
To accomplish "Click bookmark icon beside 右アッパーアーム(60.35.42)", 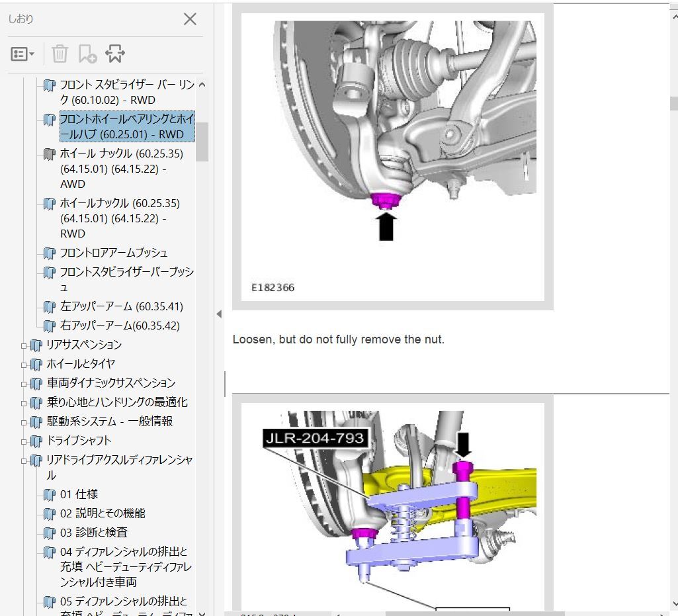I will [50, 326].
